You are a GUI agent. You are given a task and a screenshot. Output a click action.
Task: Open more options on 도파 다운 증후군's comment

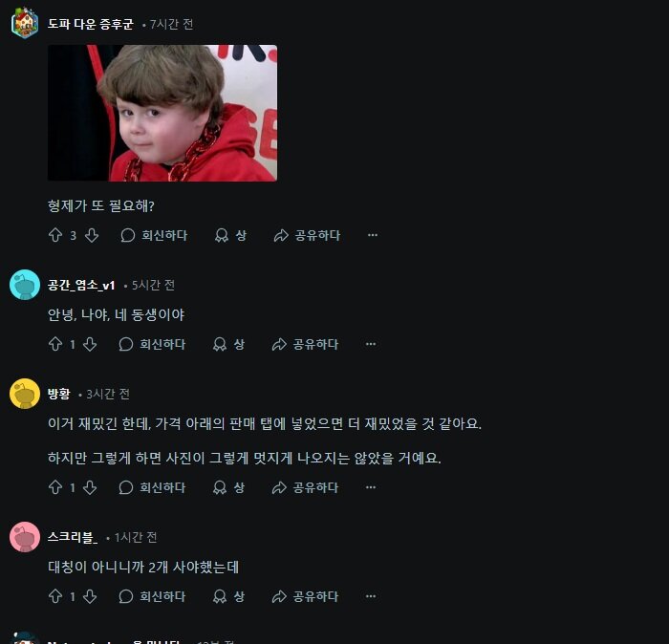[x=373, y=235]
